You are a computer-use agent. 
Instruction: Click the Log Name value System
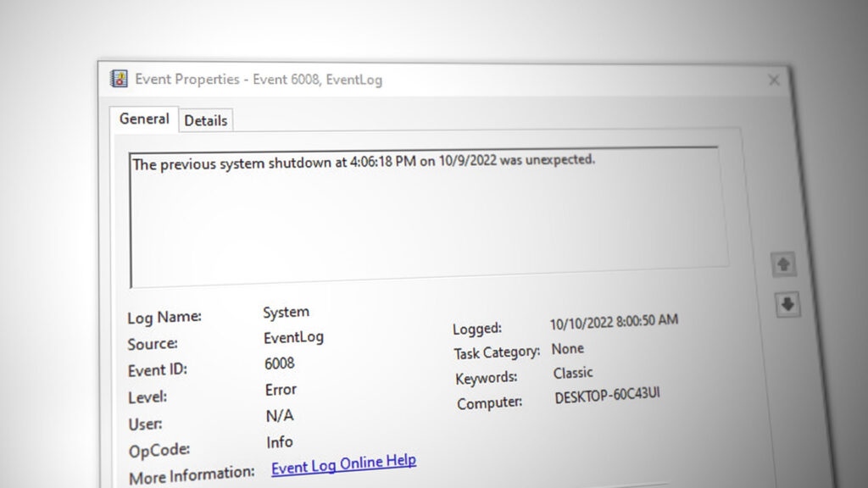(x=286, y=311)
